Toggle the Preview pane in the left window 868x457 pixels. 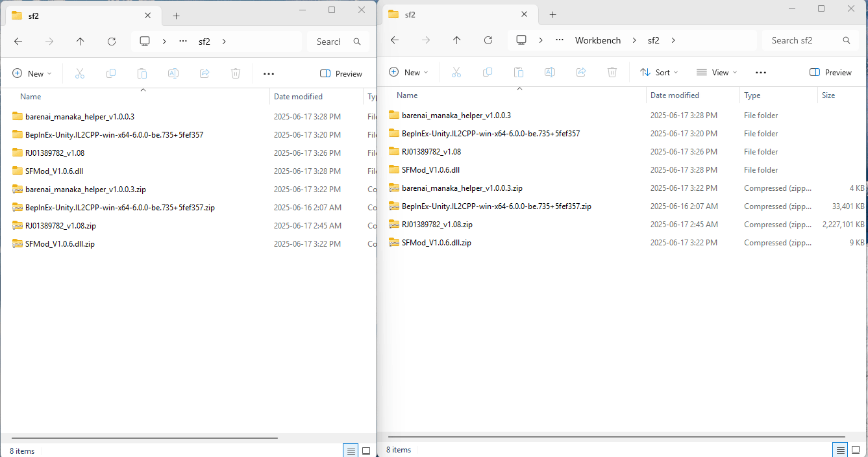pos(341,74)
